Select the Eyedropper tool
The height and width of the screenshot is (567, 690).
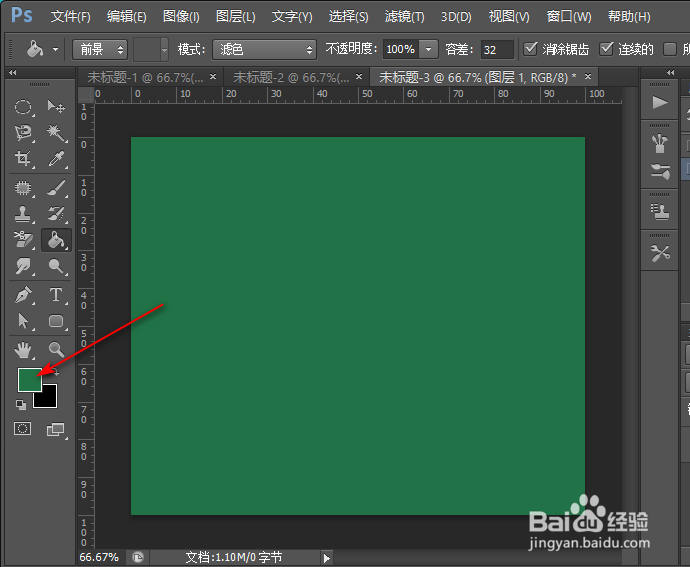tap(56, 158)
